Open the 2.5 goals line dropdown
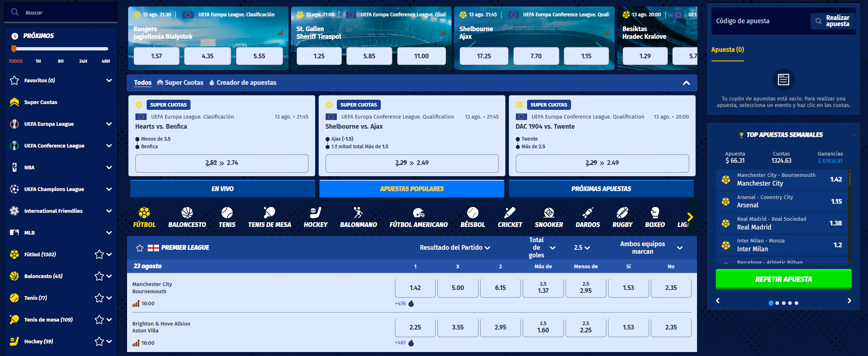 [x=582, y=248]
